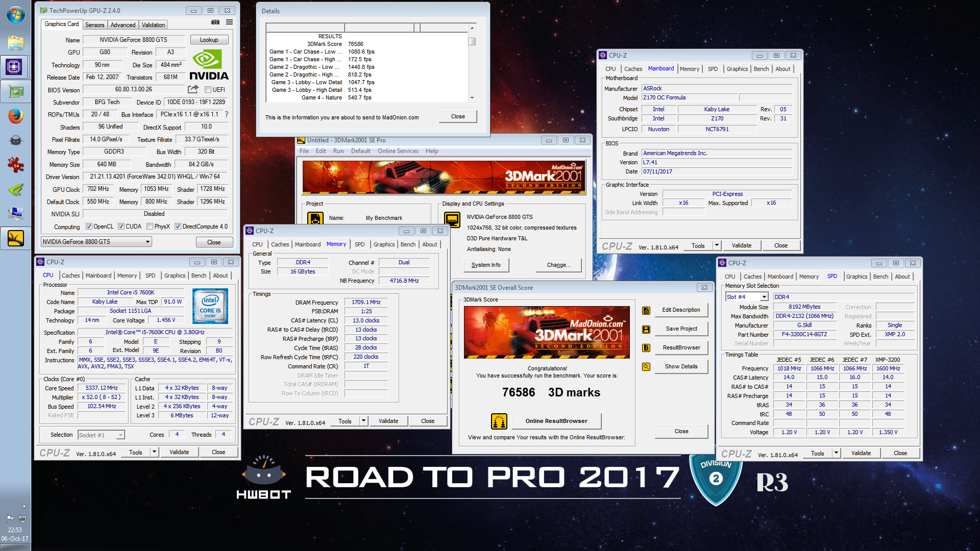Open the Online Services menu in 3DMark2001

point(398,151)
